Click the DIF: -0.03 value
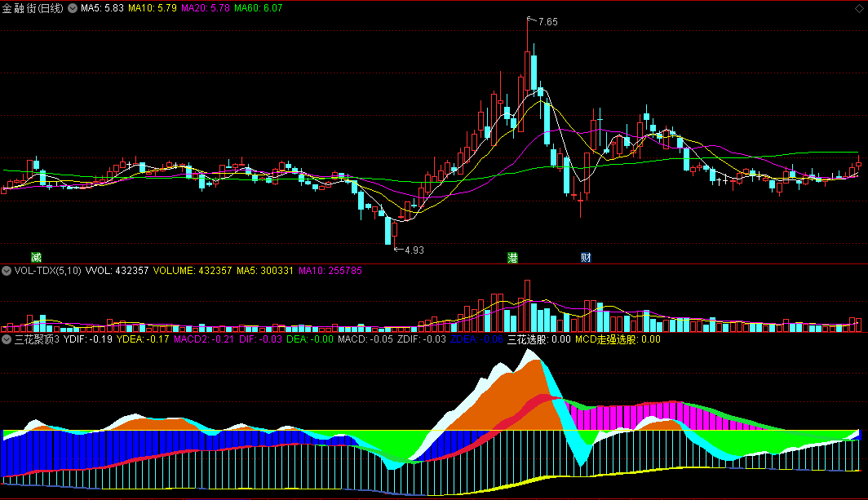 click(x=261, y=339)
